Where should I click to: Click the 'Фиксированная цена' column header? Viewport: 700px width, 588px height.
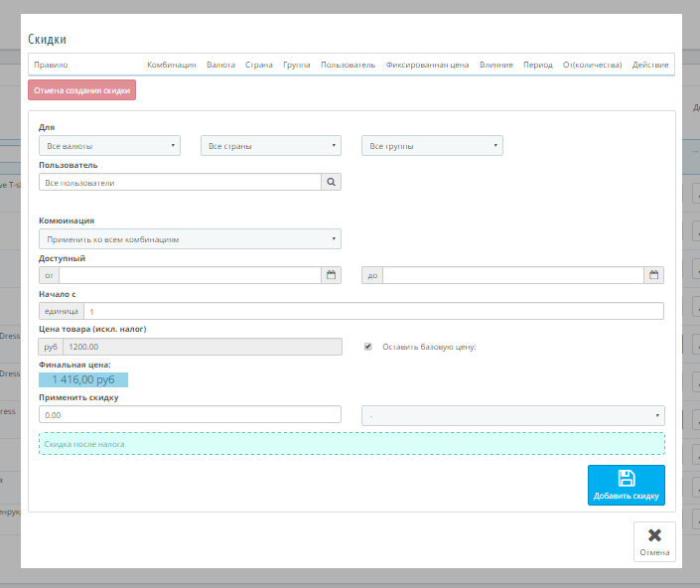(x=427, y=65)
